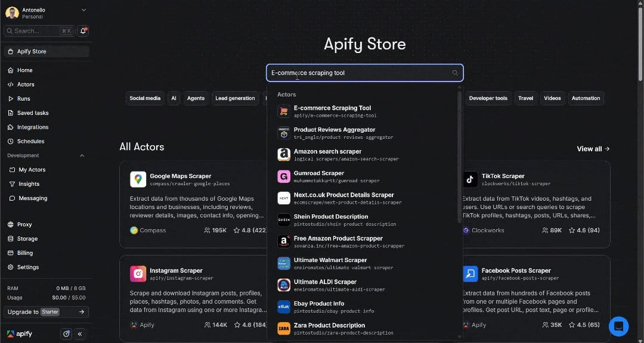The image size is (644, 343).
Task: Click Google Maps Scraper pin icon
Action: (x=138, y=179)
